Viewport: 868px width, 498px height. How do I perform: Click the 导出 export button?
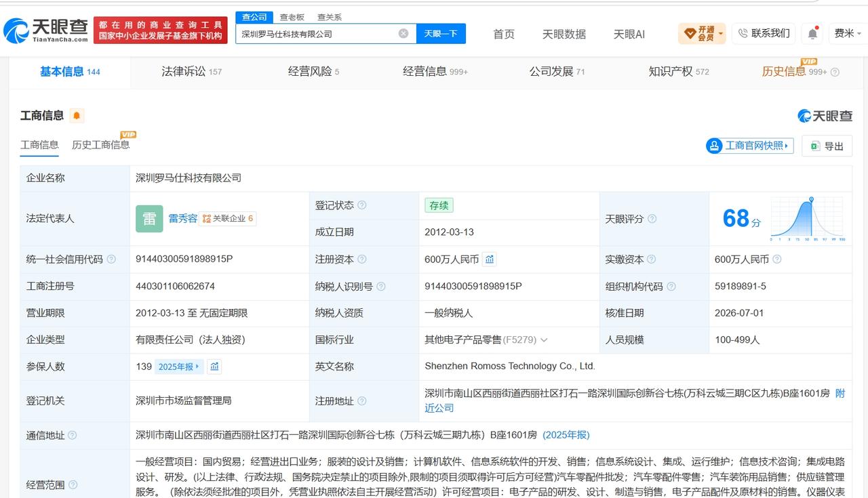[x=827, y=146]
